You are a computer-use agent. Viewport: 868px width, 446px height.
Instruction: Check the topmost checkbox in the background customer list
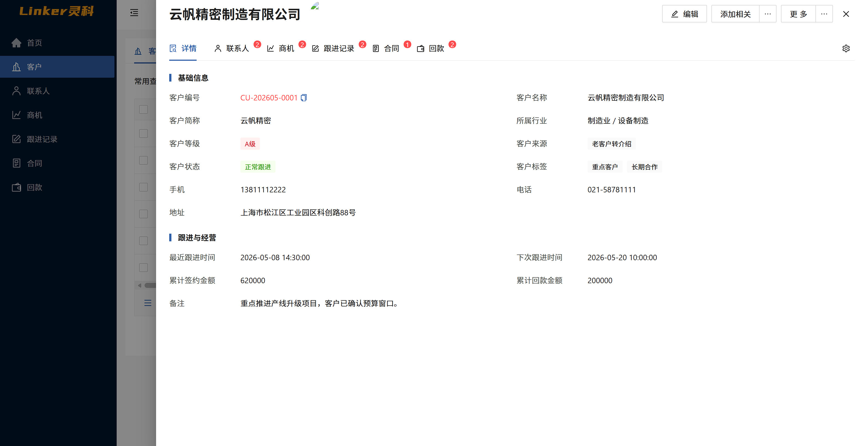pyautogui.click(x=143, y=109)
